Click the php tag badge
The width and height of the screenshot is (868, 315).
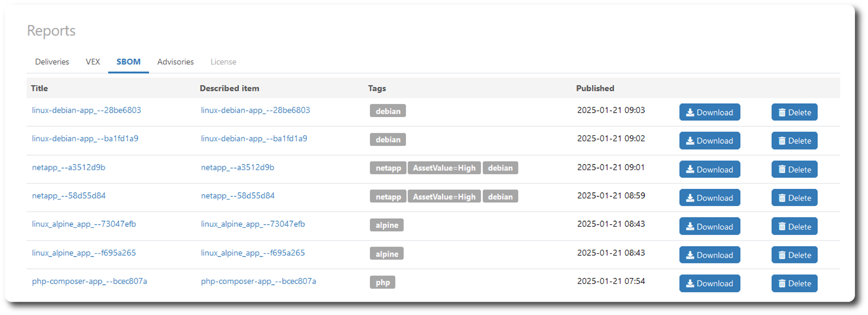382,282
